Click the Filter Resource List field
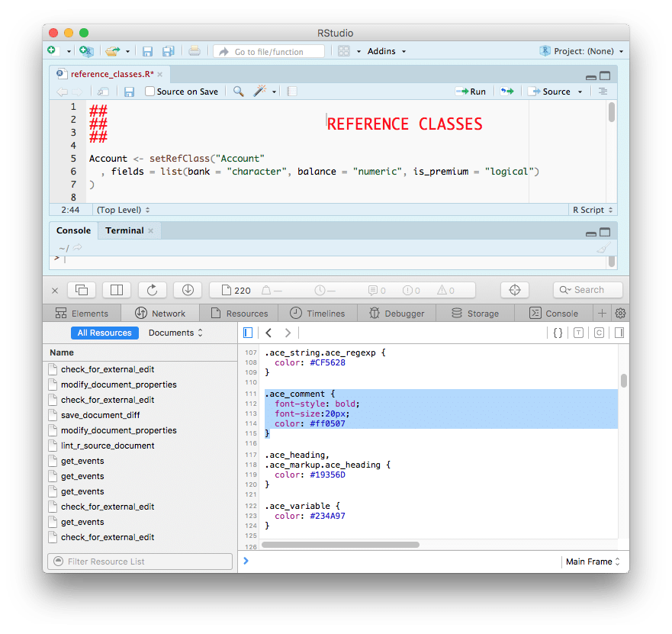 [x=140, y=562]
